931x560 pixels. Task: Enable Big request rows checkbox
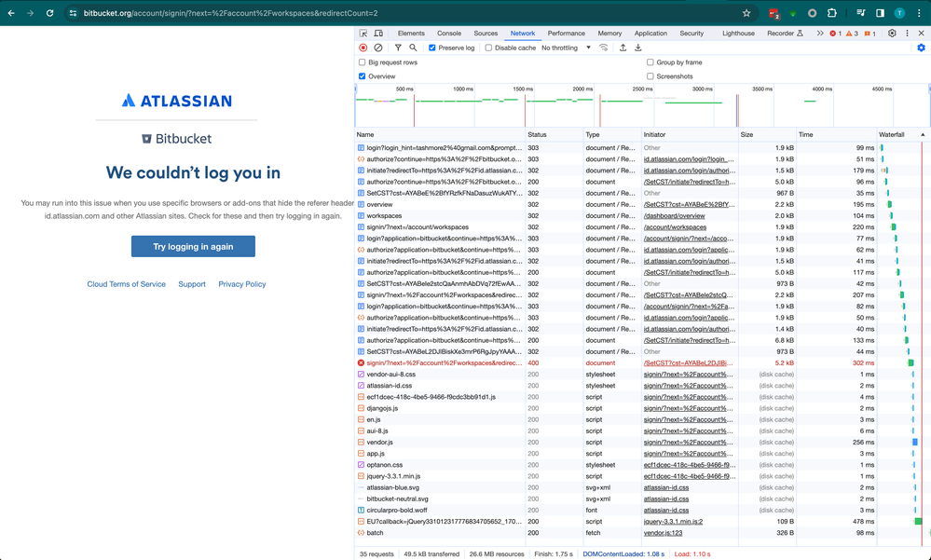tap(363, 61)
